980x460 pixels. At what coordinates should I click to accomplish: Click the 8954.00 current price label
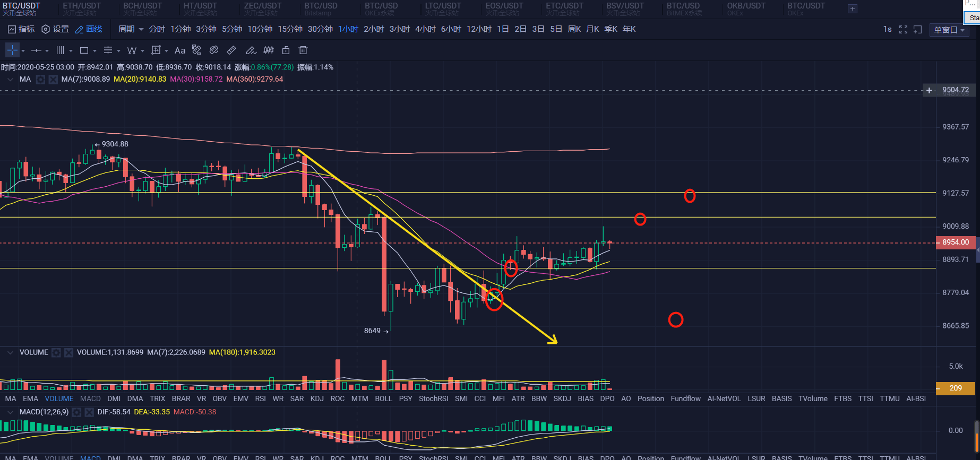point(956,242)
